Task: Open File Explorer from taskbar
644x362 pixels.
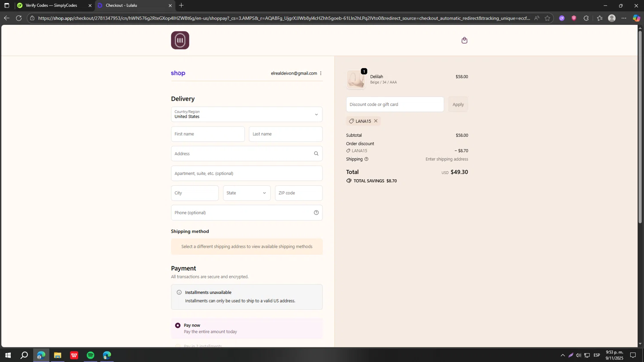Action: 58,355
